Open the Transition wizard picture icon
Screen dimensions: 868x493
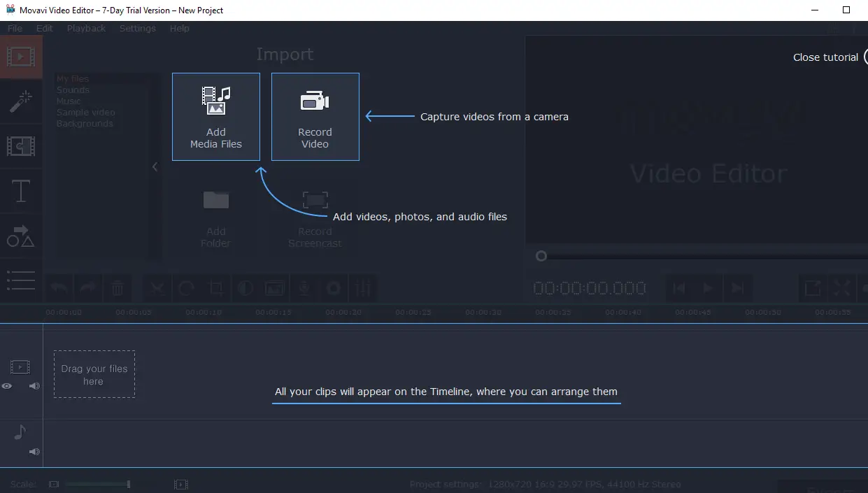point(275,287)
